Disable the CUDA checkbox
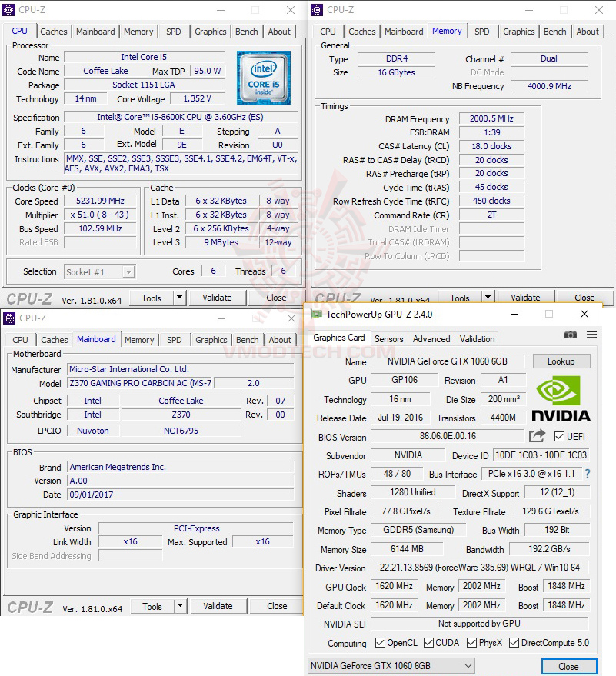Image resolution: width=616 pixels, height=676 pixels. 428,643
